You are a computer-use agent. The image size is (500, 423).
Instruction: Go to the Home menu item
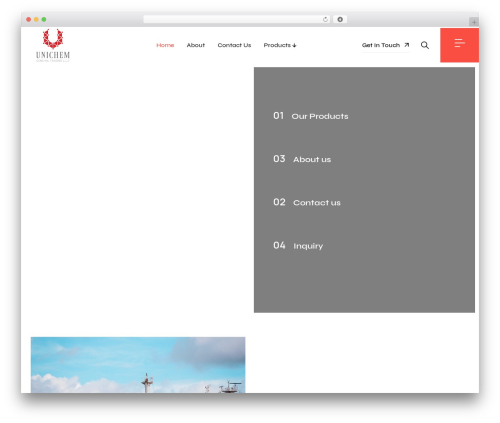[x=165, y=45]
